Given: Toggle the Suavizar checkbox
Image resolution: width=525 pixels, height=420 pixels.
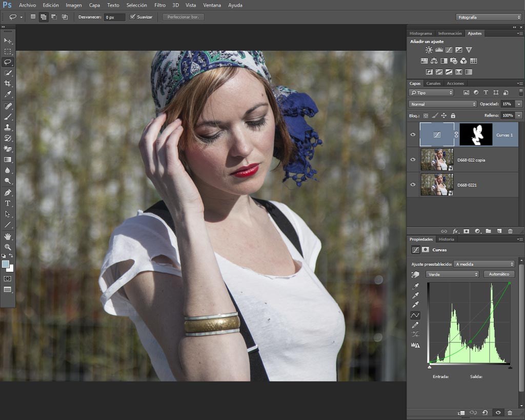Looking at the screenshot, I should pos(133,17).
